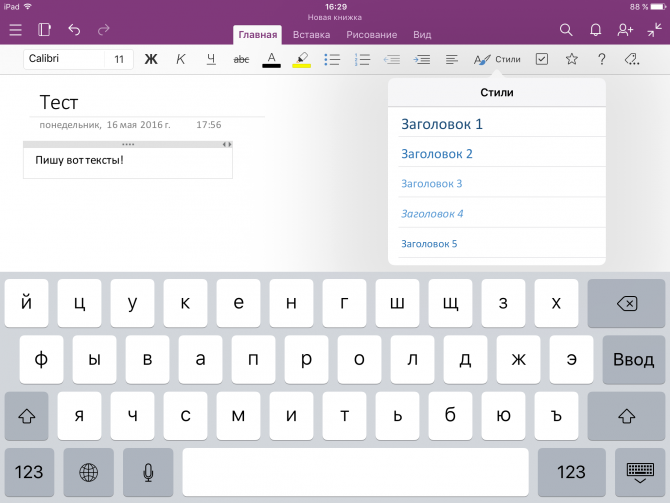This screenshot has height=503, width=670.
Task: Apply the yellow highlighter color
Action: point(301,59)
